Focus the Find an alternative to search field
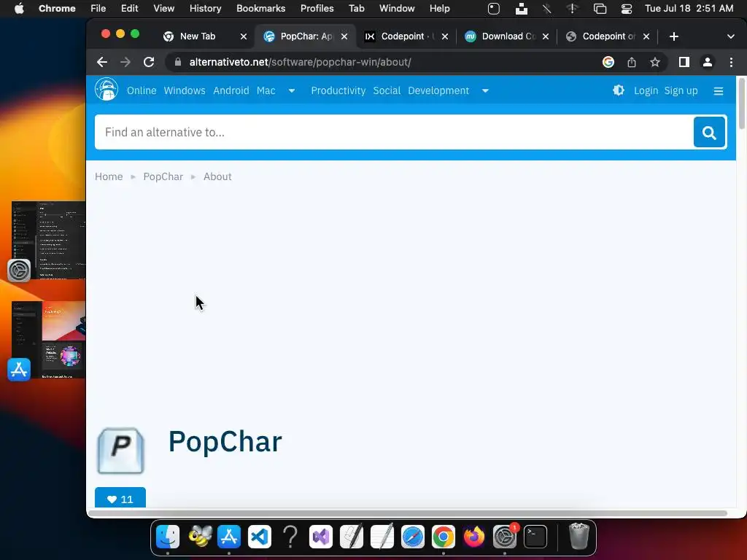Viewport: 747px width, 560px height. (394, 133)
